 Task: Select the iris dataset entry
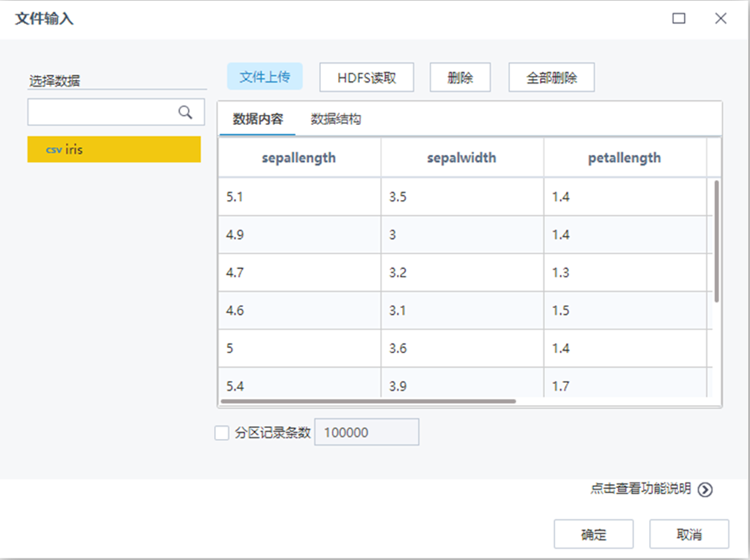tap(113, 150)
